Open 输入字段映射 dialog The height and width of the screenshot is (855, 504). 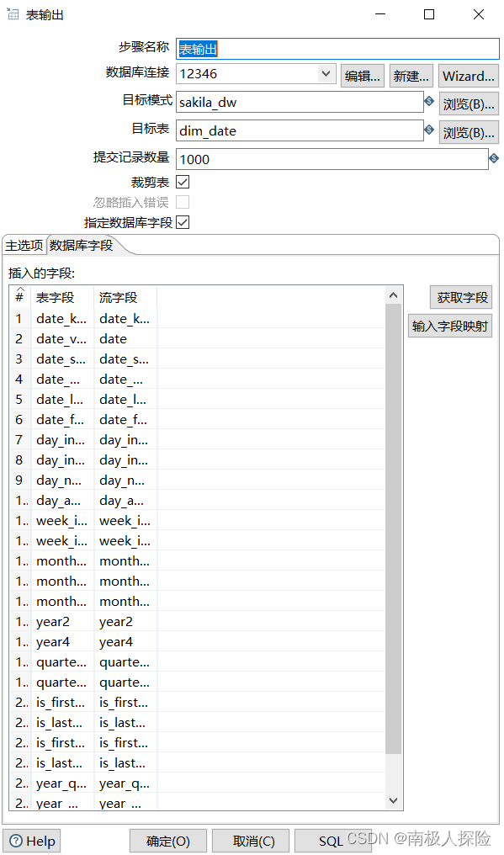tap(450, 326)
